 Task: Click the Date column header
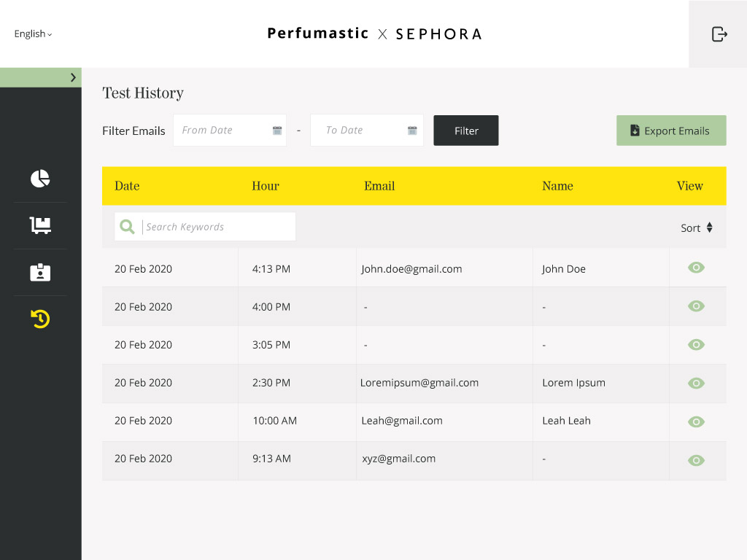127,186
